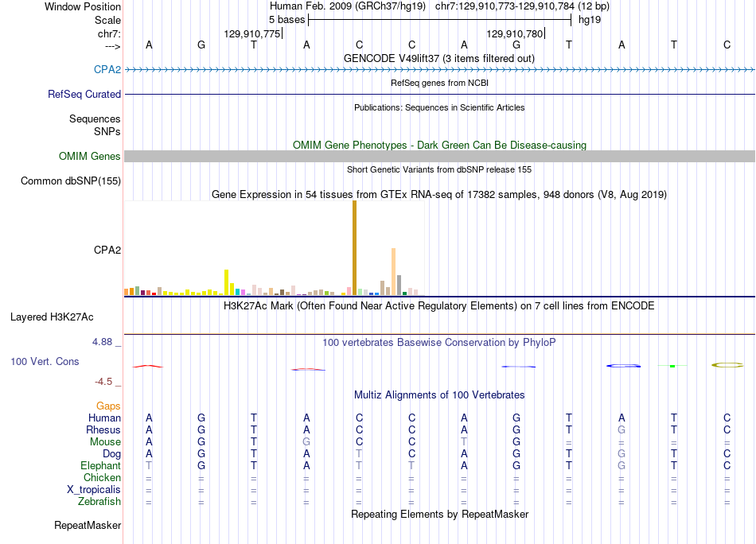Click the Layered H3K27Ac track label
Image resolution: width=756 pixels, height=544 pixels.
(52, 317)
